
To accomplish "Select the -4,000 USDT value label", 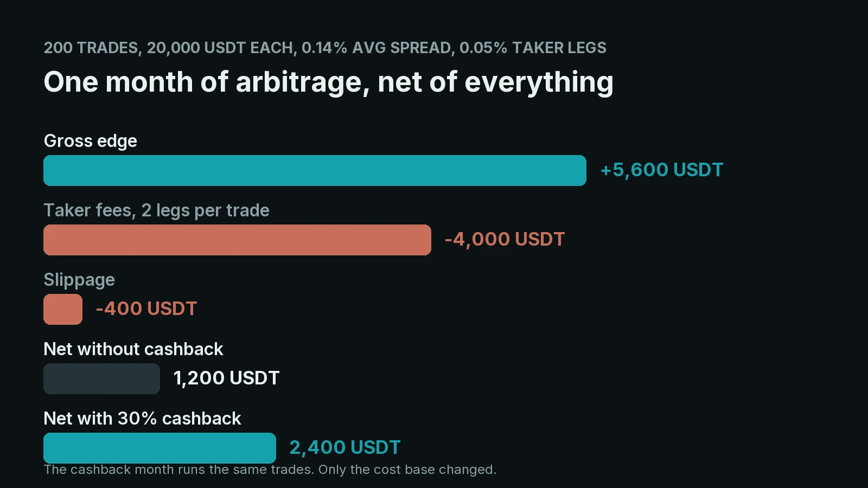I will (505, 240).
